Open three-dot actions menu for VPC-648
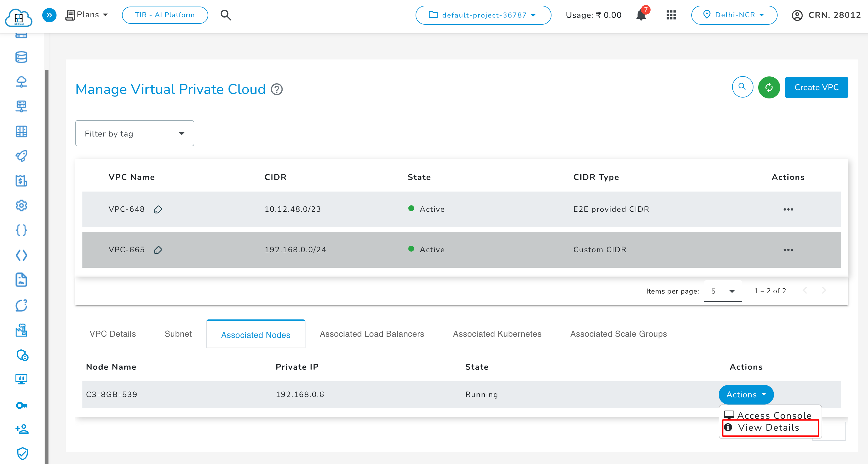Viewport: 868px width, 464px height. [x=788, y=210]
